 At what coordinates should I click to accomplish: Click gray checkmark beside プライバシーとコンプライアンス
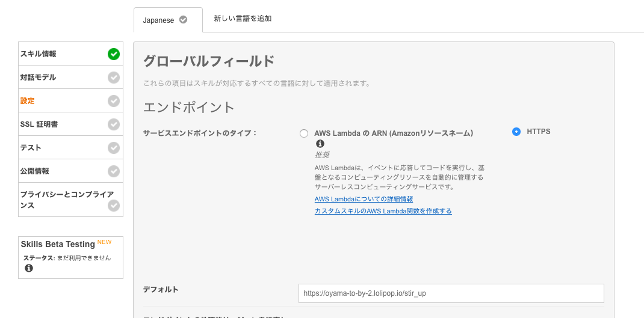tap(114, 205)
